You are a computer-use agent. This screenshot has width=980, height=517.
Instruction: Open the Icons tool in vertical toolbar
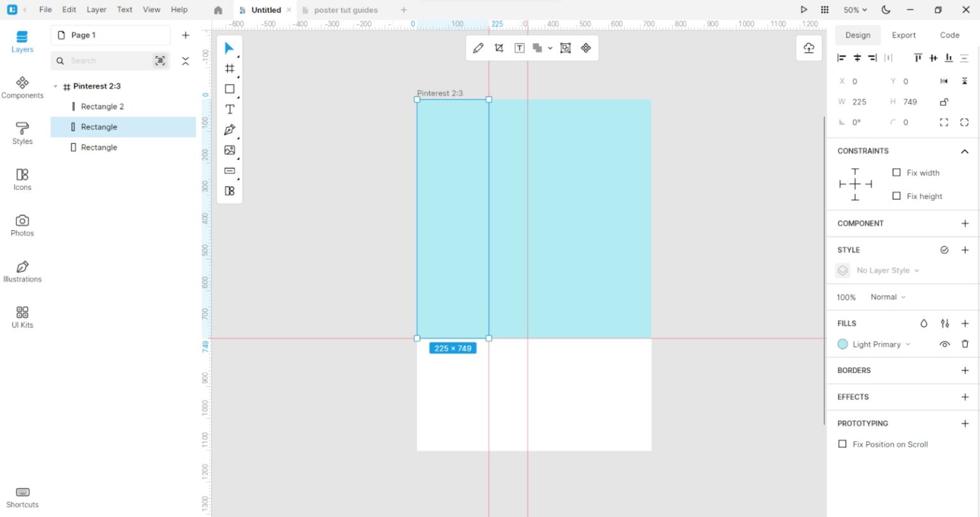(230, 191)
